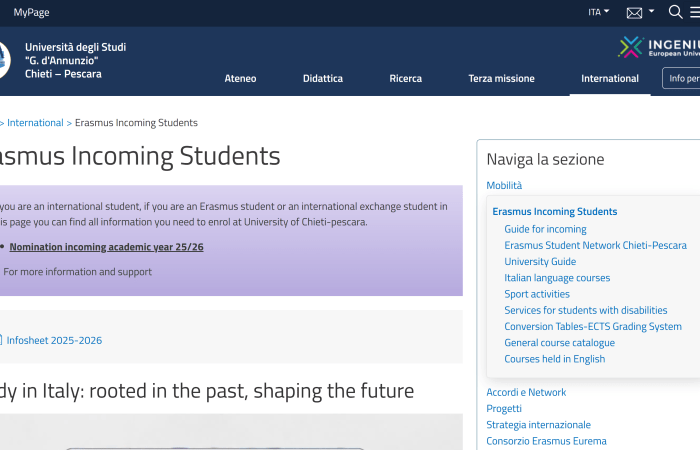This screenshot has height=450, width=700.
Task: Click the university seal logo
Action: click(x=4, y=60)
